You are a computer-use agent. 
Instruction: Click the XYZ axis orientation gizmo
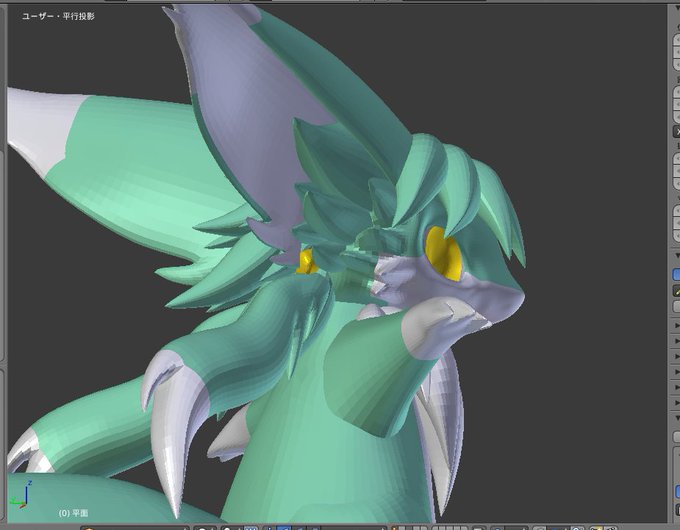tap(21, 494)
